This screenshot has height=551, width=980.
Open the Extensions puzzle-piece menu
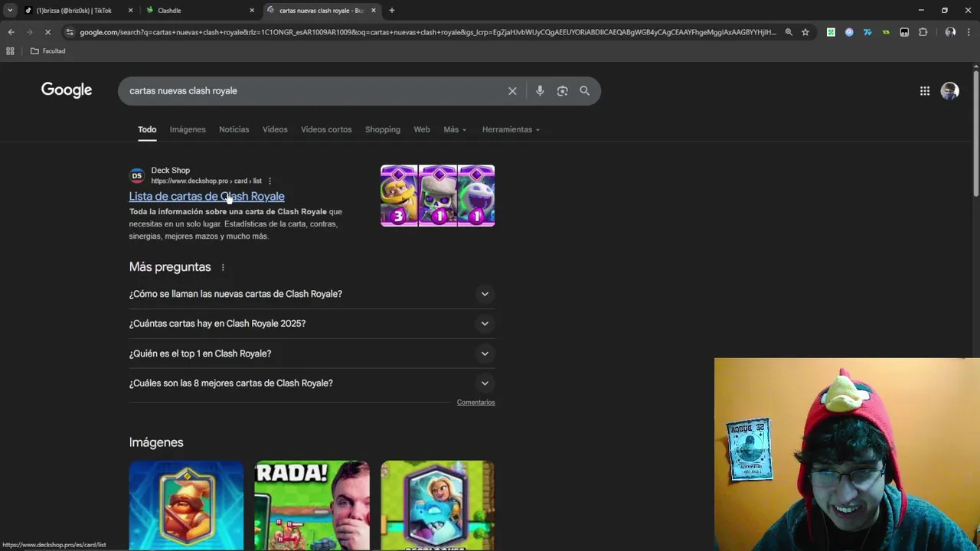923,32
